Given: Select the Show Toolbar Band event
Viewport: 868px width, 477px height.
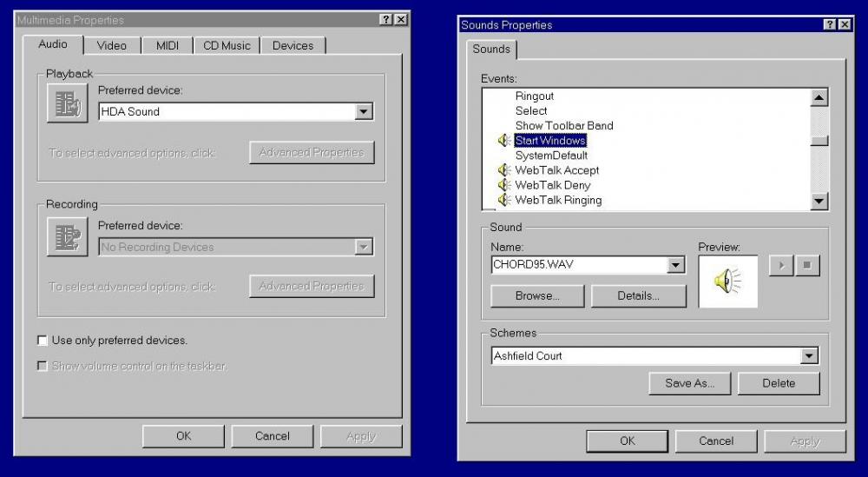Looking at the screenshot, I should (564, 126).
